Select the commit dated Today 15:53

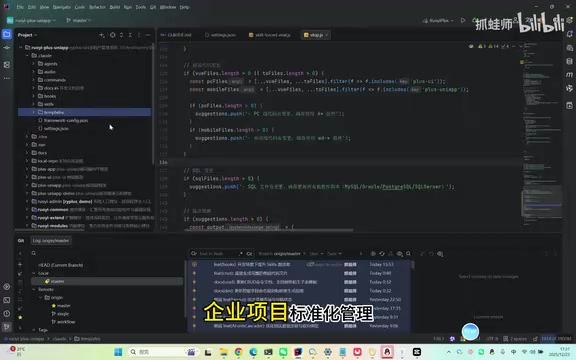coord(299,264)
